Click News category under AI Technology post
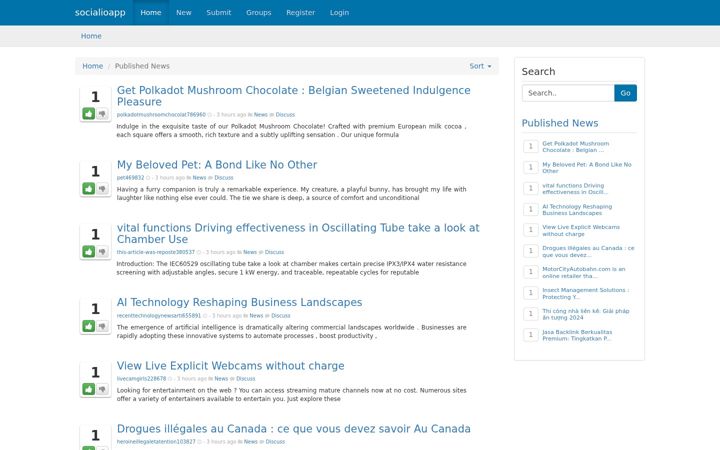The height and width of the screenshot is (450, 720). coord(256,315)
